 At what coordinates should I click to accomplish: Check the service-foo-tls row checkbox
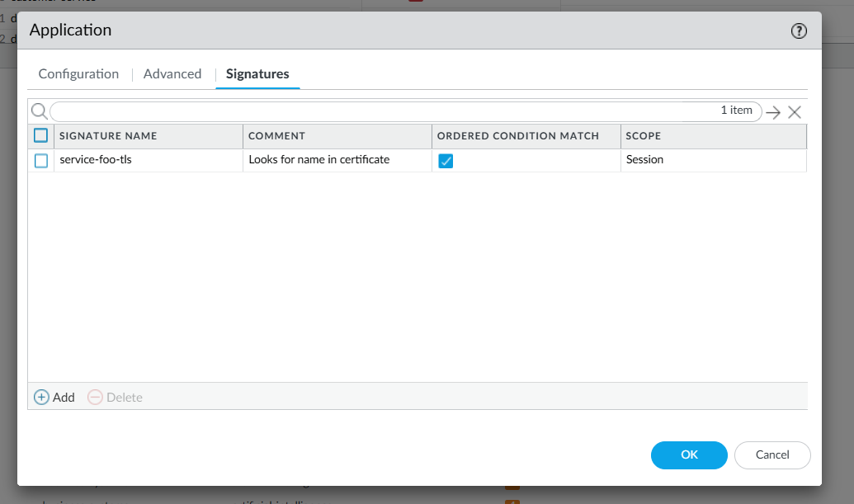[41, 161]
